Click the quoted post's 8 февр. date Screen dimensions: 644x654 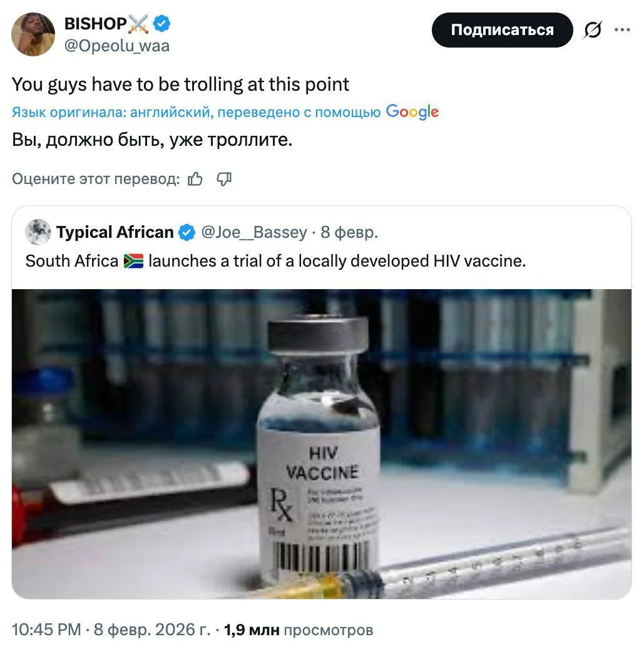pos(349,233)
